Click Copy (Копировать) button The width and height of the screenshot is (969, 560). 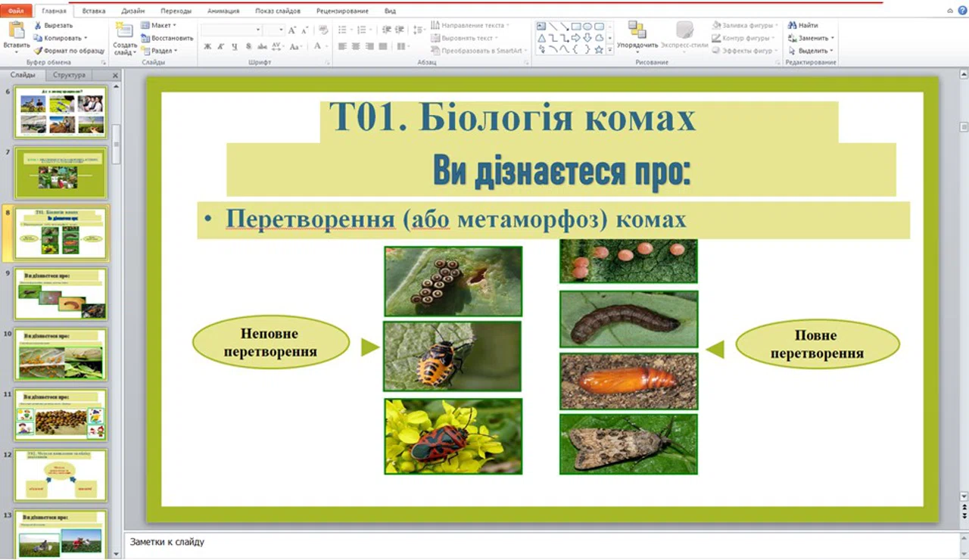point(61,38)
